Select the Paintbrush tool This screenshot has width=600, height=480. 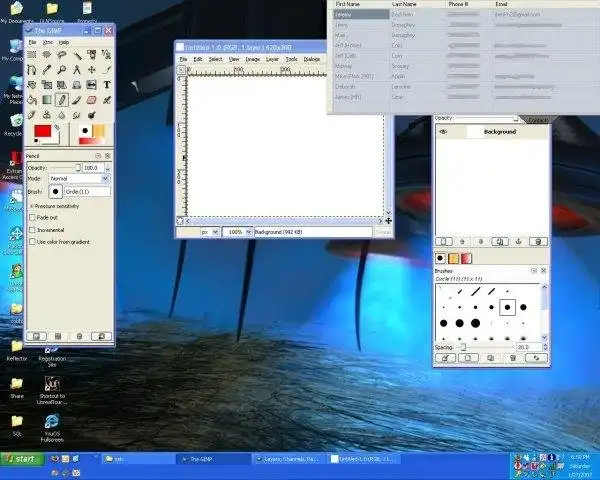click(77, 100)
